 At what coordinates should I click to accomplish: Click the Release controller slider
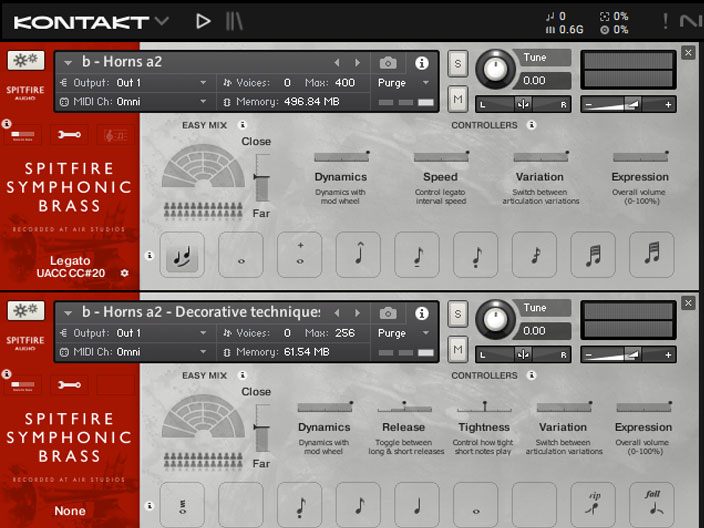point(405,407)
